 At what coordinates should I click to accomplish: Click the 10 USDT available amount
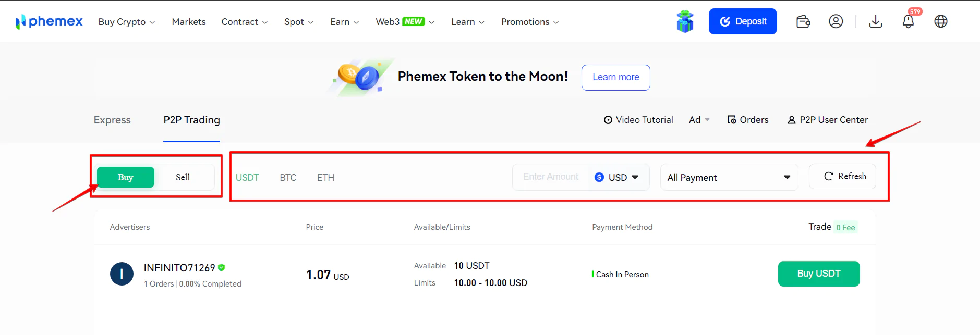pos(472,266)
